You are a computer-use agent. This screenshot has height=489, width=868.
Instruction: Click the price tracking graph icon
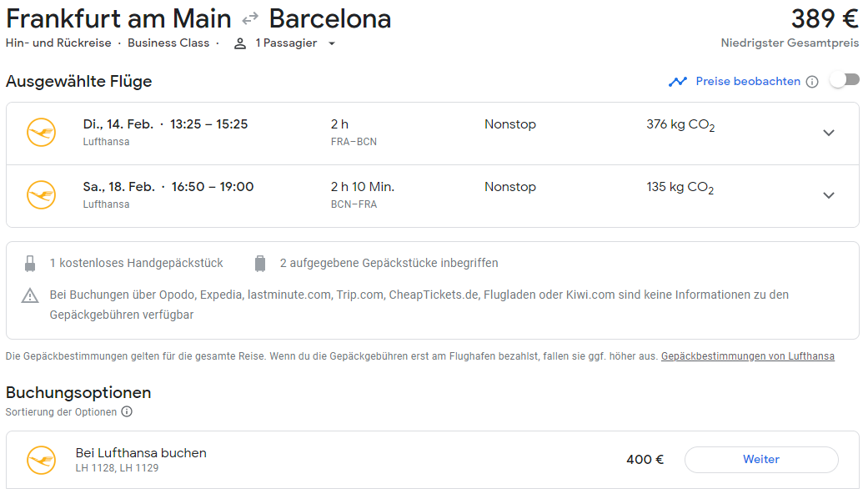678,81
